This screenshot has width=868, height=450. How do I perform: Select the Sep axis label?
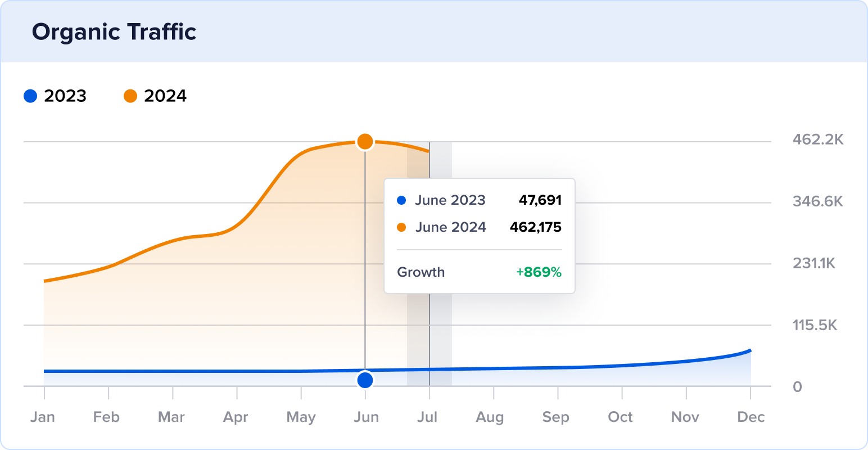pyautogui.click(x=556, y=417)
